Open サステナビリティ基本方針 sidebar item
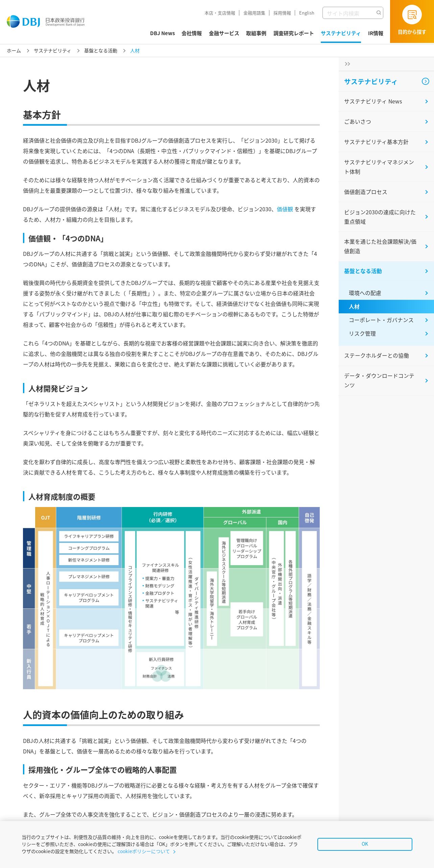434x868 pixels. (386, 142)
